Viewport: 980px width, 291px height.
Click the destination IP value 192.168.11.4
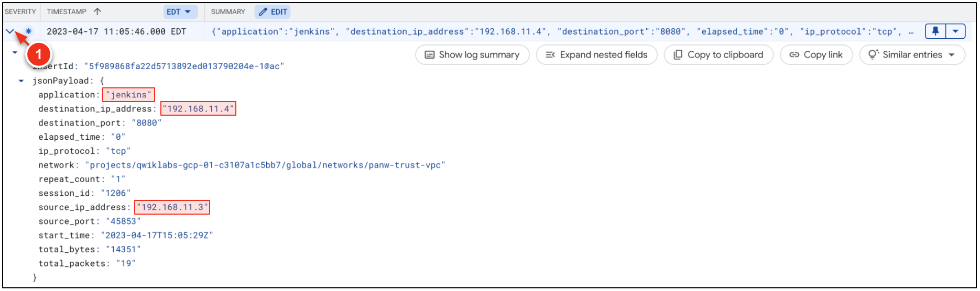tap(198, 109)
